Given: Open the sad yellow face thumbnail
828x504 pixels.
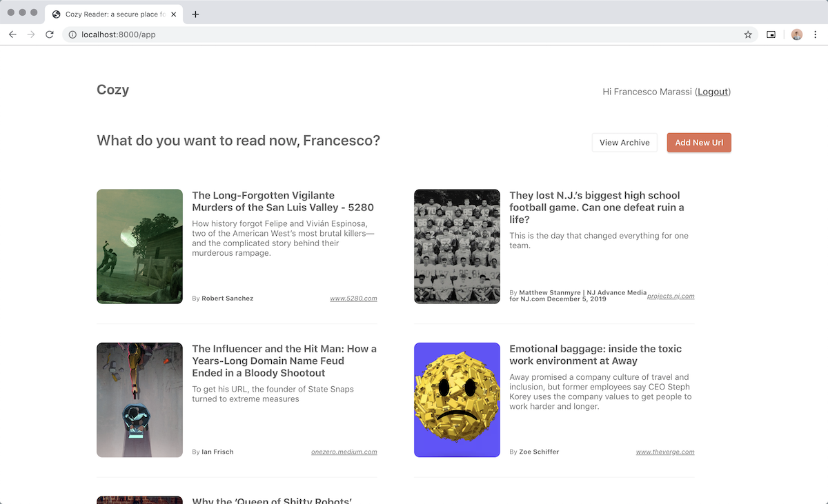Looking at the screenshot, I should tap(457, 400).
